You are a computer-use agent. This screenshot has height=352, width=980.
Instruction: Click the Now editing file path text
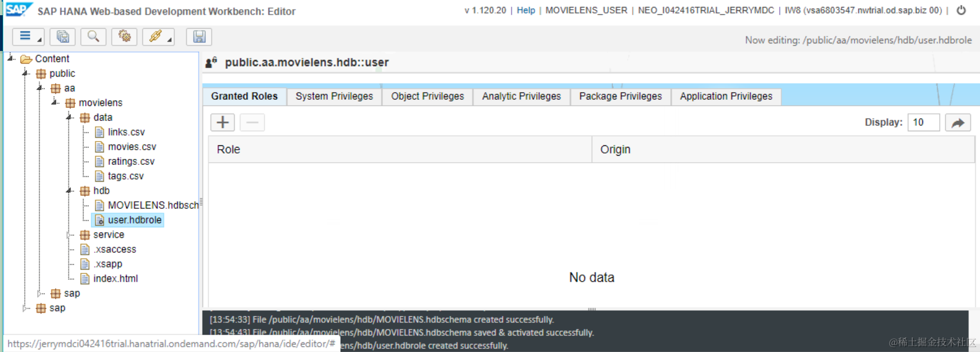[x=858, y=40]
